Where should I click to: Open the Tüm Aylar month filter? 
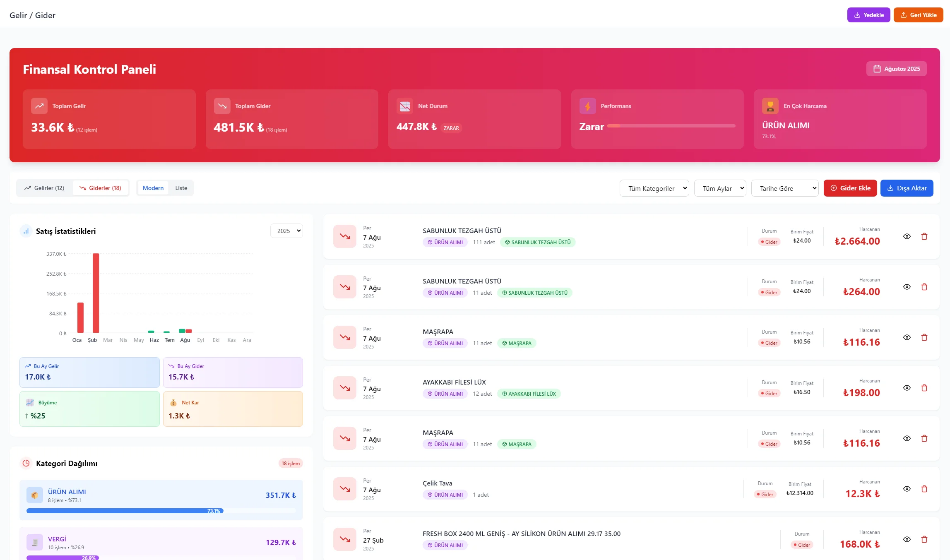point(720,188)
